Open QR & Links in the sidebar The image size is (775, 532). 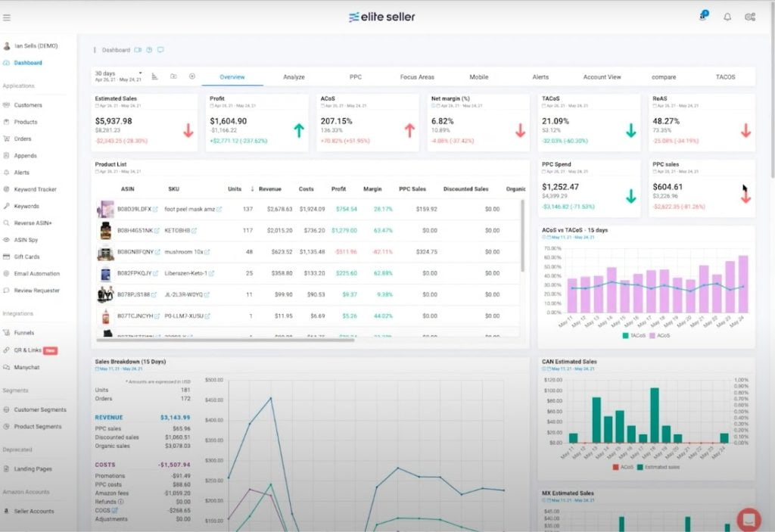(28, 350)
